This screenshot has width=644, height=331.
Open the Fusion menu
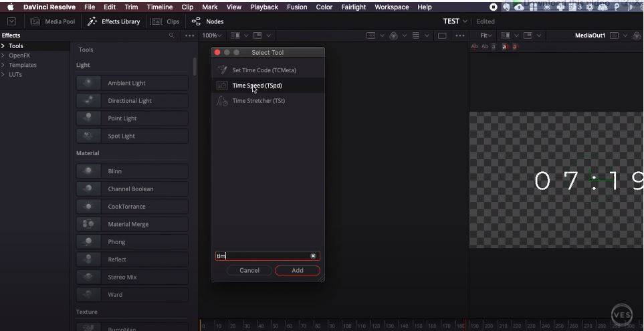[x=297, y=7]
